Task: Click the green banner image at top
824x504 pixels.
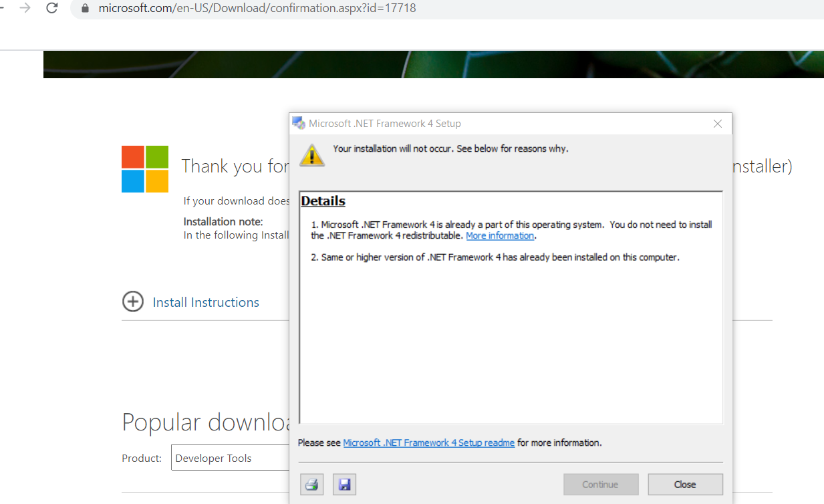Action: 434,64
